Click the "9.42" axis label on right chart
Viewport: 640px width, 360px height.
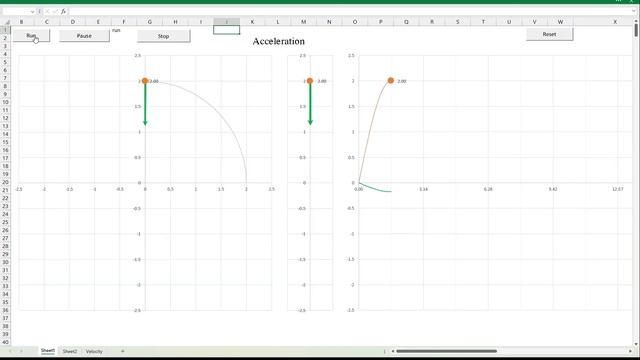tap(553, 189)
